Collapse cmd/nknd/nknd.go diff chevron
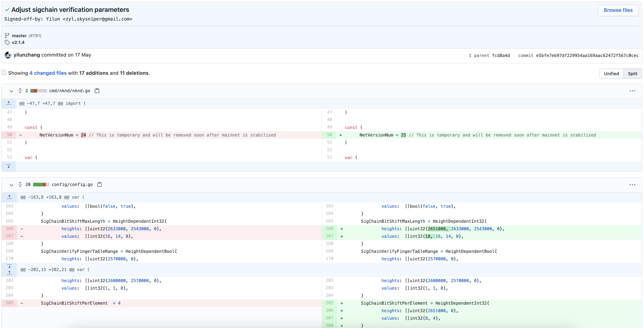The height and width of the screenshot is (328, 644). tap(11, 91)
